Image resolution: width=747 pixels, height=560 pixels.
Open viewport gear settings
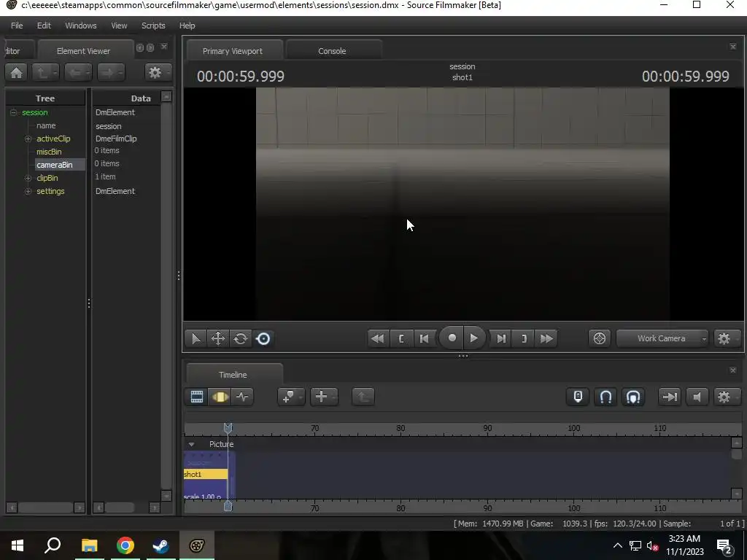[x=726, y=338]
